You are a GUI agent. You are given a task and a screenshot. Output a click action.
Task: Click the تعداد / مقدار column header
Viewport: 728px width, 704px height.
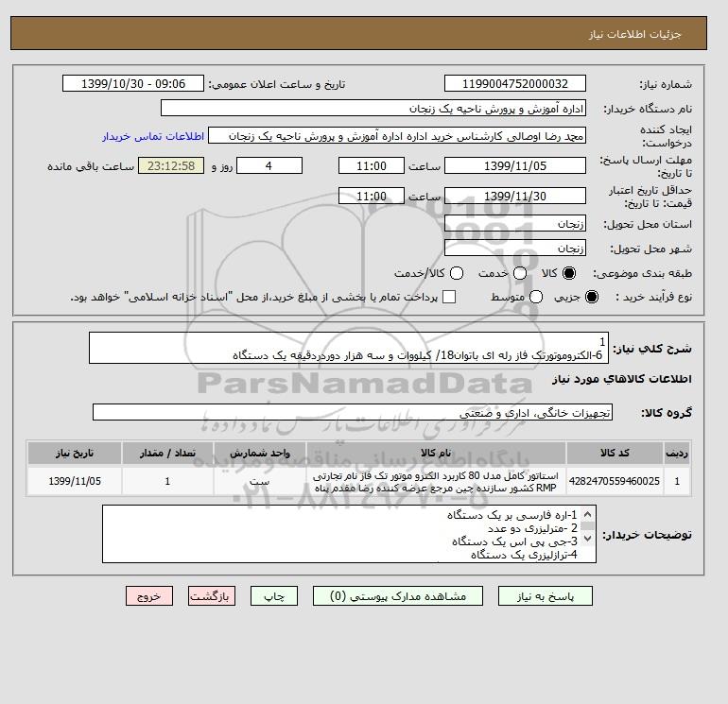tap(167, 453)
